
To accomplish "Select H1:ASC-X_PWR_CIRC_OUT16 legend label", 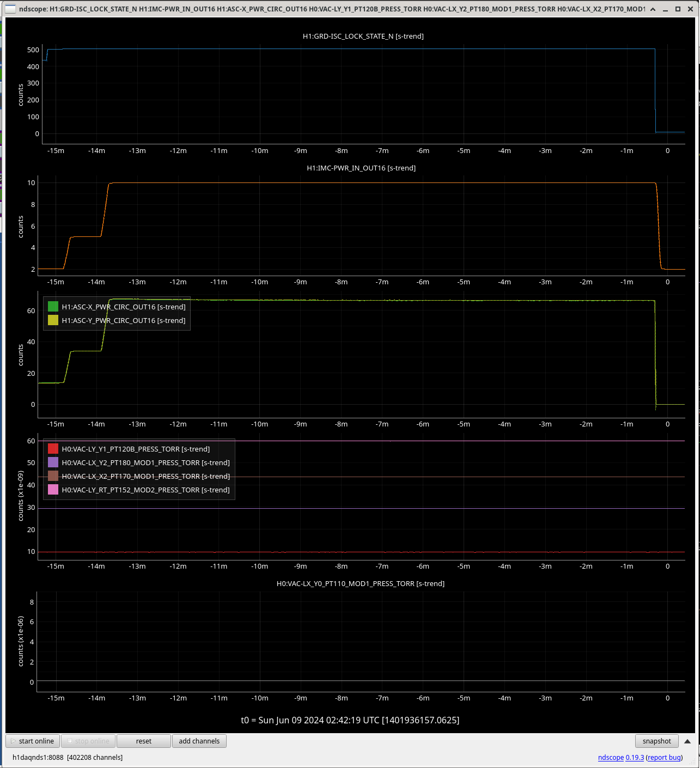I will pyautogui.click(x=124, y=307).
